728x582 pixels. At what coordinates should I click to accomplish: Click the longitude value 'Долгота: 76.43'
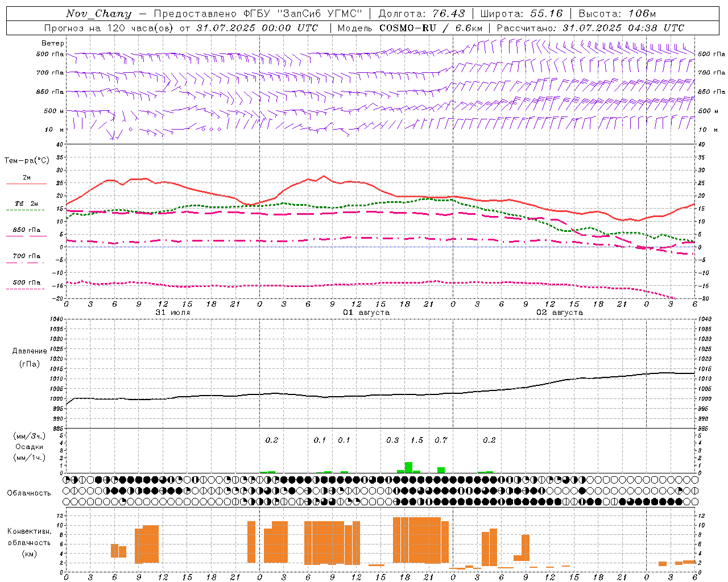pyautogui.click(x=421, y=14)
